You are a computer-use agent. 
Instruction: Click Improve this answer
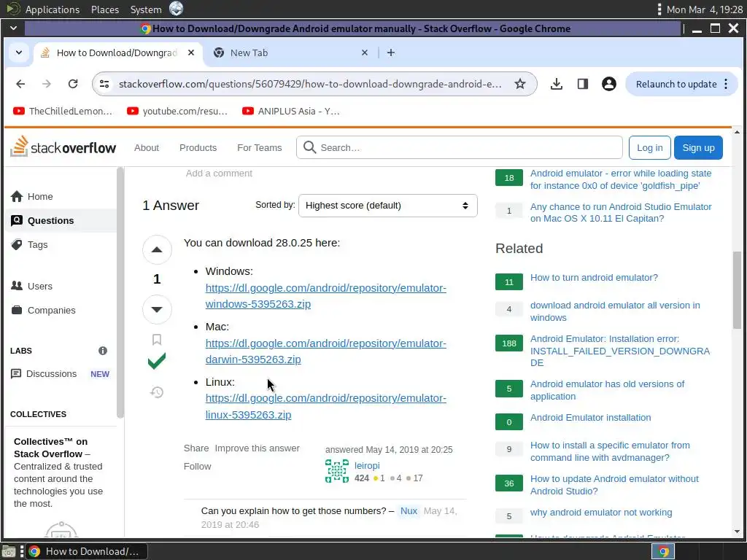pyautogui.click(x=258, y=448)
